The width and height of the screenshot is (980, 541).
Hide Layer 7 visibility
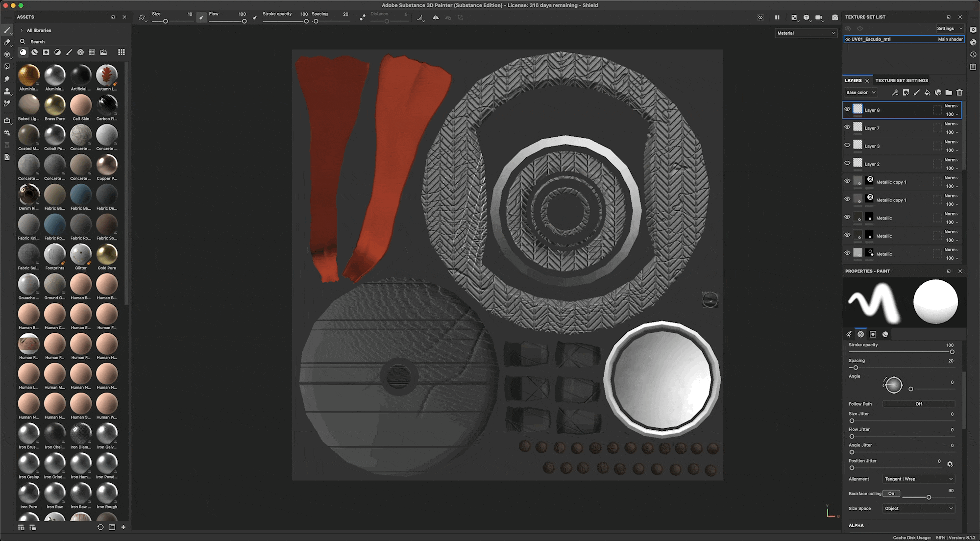[x=847, y=127]
